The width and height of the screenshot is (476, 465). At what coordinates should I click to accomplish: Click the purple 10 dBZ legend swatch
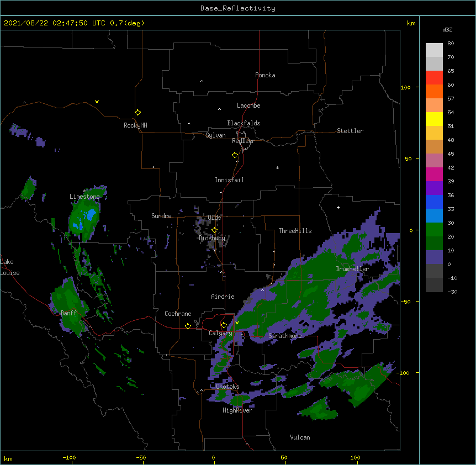coord(434,257)
